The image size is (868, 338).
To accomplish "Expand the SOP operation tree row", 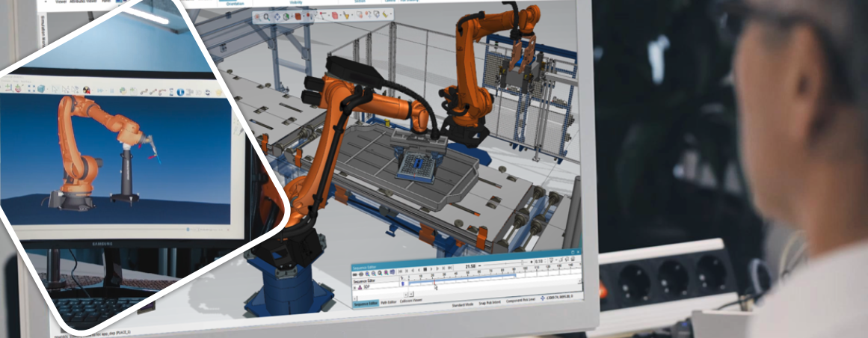I will pyautogui.click(x=355, y=288).
